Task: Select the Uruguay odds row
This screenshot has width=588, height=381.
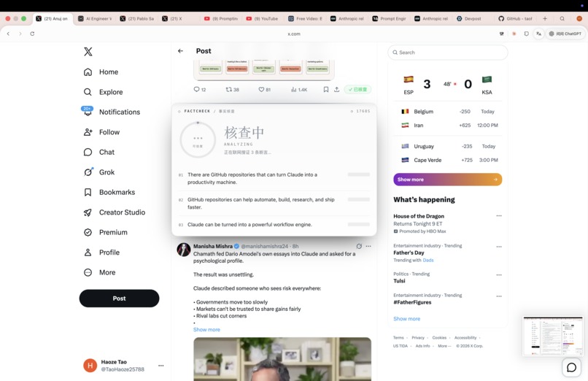Action: click(x=448, y=146)
